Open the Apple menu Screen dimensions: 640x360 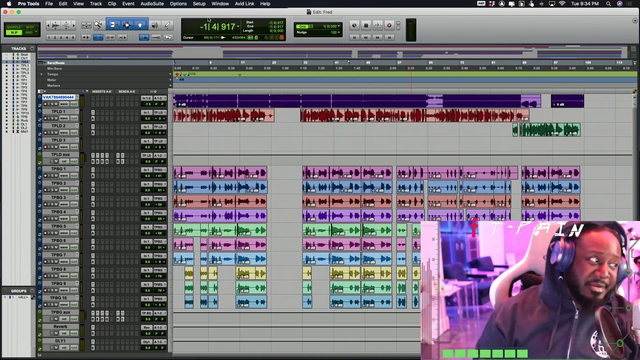pos(9,4)
